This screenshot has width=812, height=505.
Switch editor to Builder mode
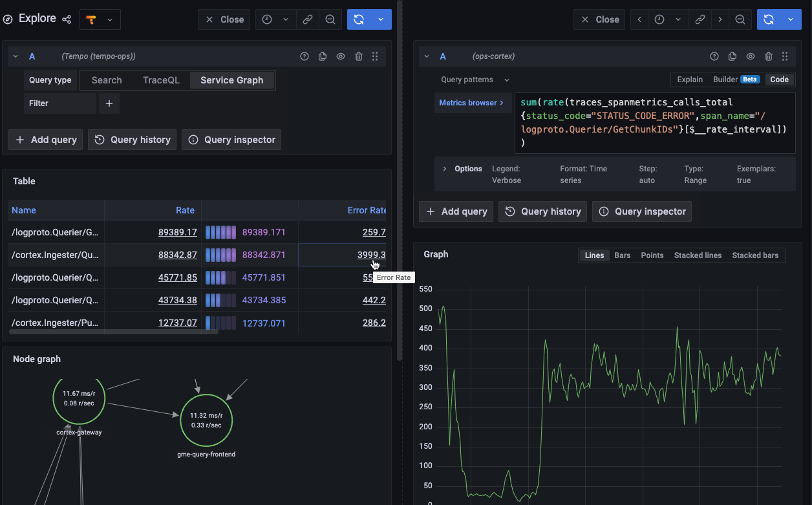coord(736,80)
